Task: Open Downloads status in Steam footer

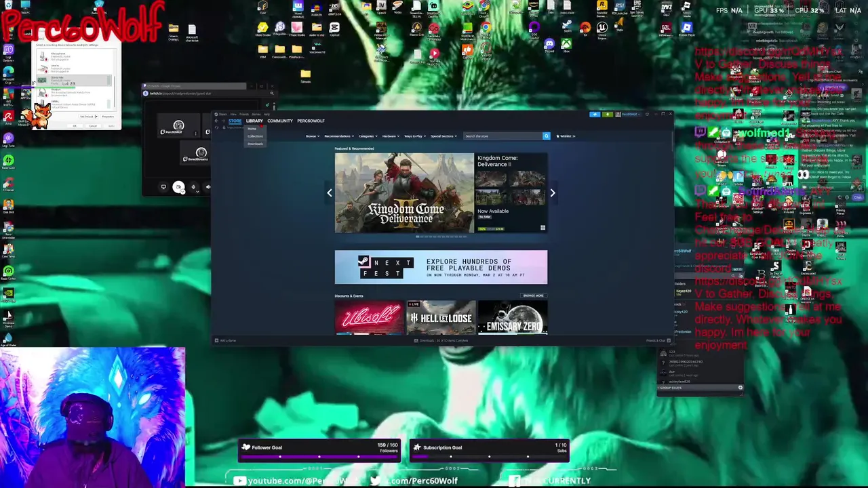Action: [441, 340]
